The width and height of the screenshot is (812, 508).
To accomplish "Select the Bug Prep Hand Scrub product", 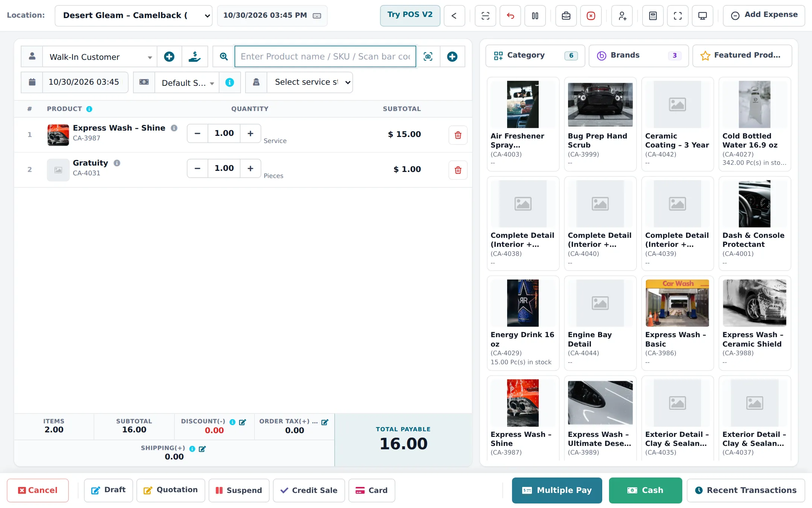I will point(600,124).
